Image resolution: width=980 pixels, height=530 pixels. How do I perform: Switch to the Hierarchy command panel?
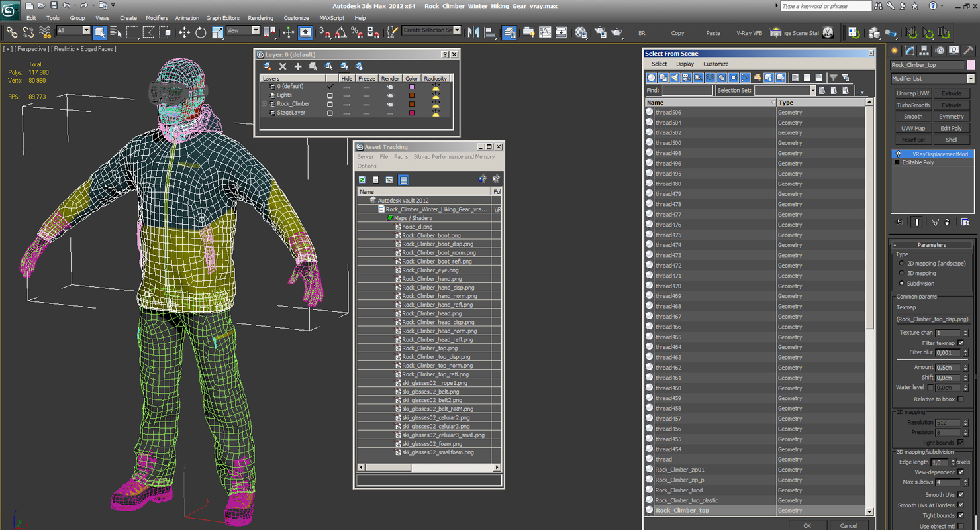[x=925, y=50]
